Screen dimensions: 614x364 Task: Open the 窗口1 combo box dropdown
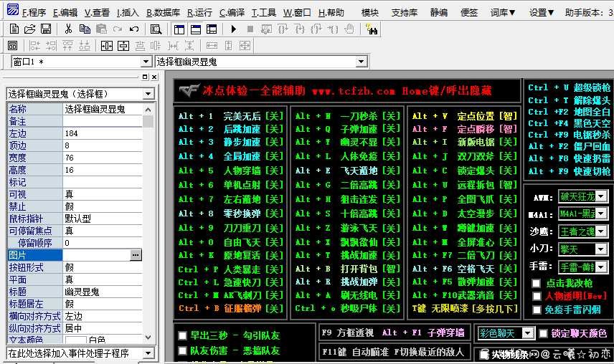[146, 62]
